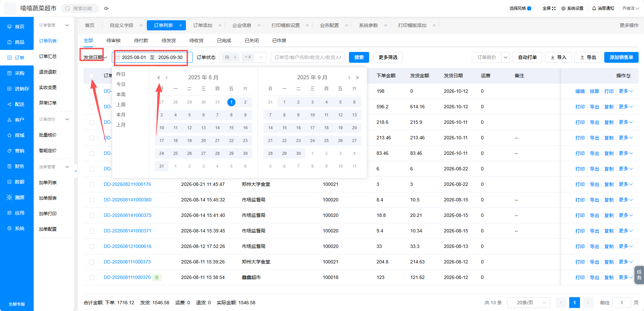Open order link DD-202608121000616
The height and width of the screenshot is (311, 644).
(128, 246)
